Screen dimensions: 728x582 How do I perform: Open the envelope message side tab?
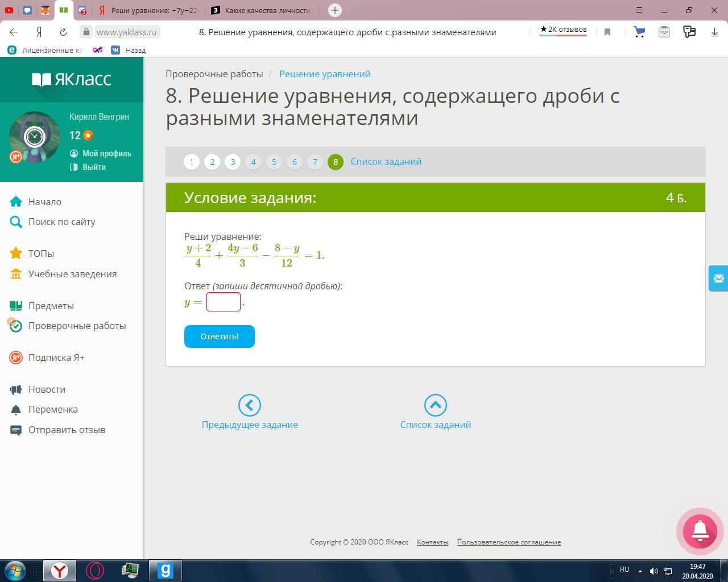(718, 278)
